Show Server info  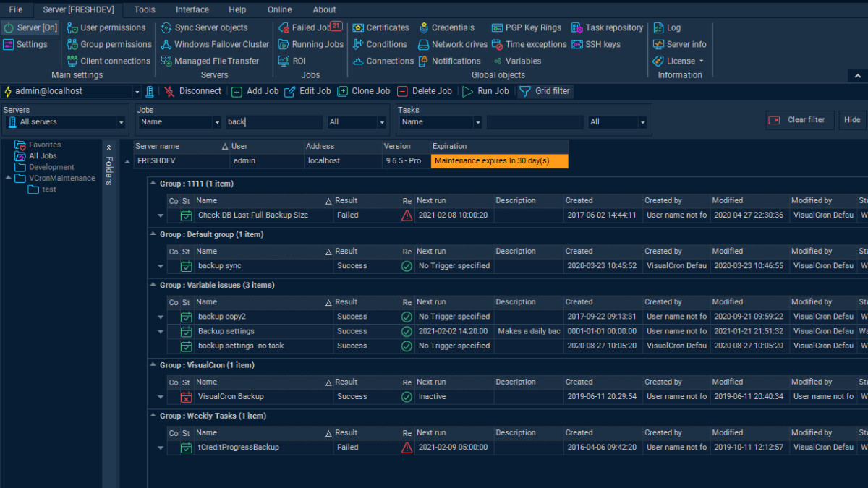point(679,44)
